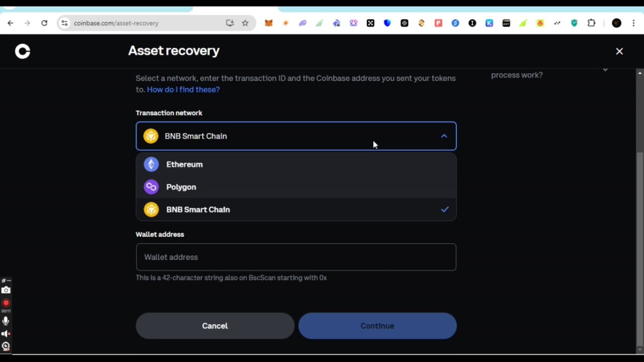This screenshot has height=362, width=644.
Task: Open the blue K wallet extension
Action: tap(489, 23)
